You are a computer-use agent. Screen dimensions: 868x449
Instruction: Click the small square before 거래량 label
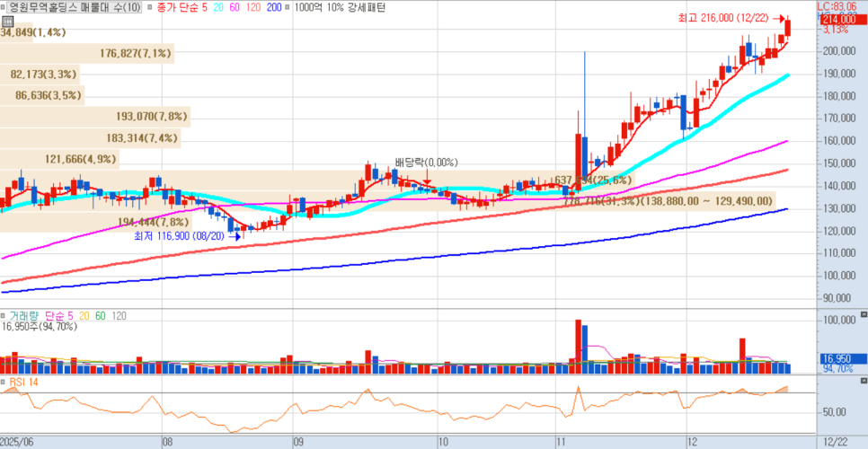pos(4,316)
